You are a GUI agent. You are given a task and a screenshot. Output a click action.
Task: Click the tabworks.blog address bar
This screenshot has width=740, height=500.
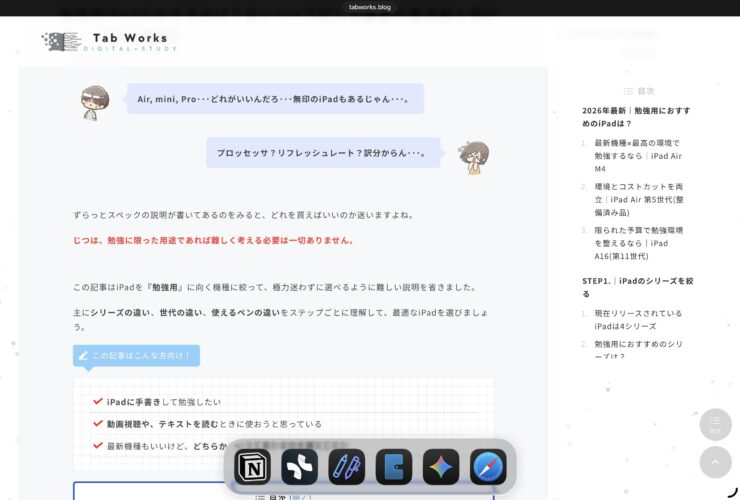pos(370,7)
